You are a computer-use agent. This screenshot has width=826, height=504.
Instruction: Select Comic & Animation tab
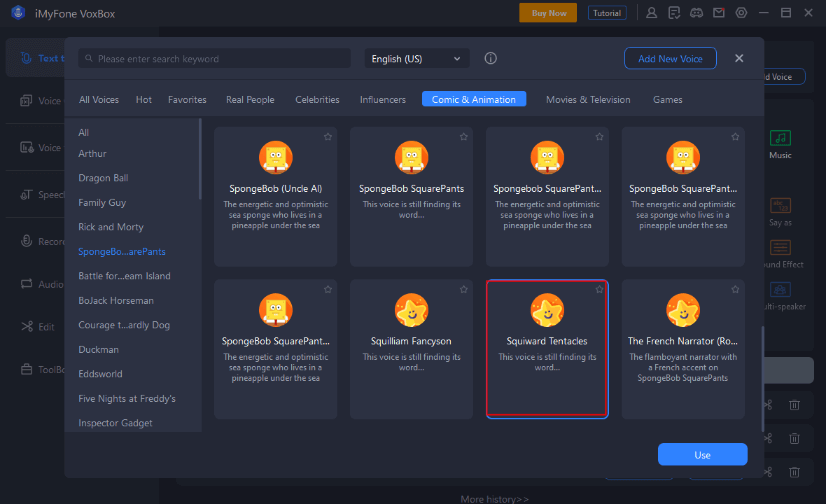tap(474, 100)
